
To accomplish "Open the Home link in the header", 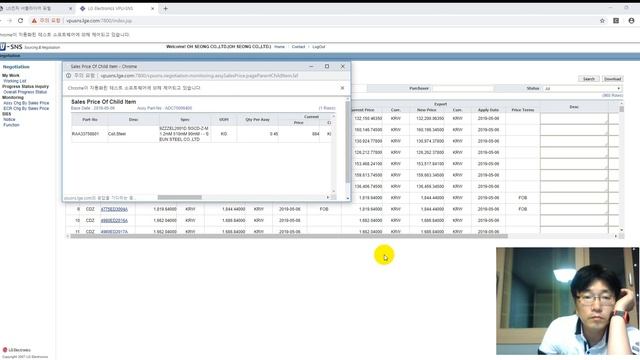I will (279, 47).
